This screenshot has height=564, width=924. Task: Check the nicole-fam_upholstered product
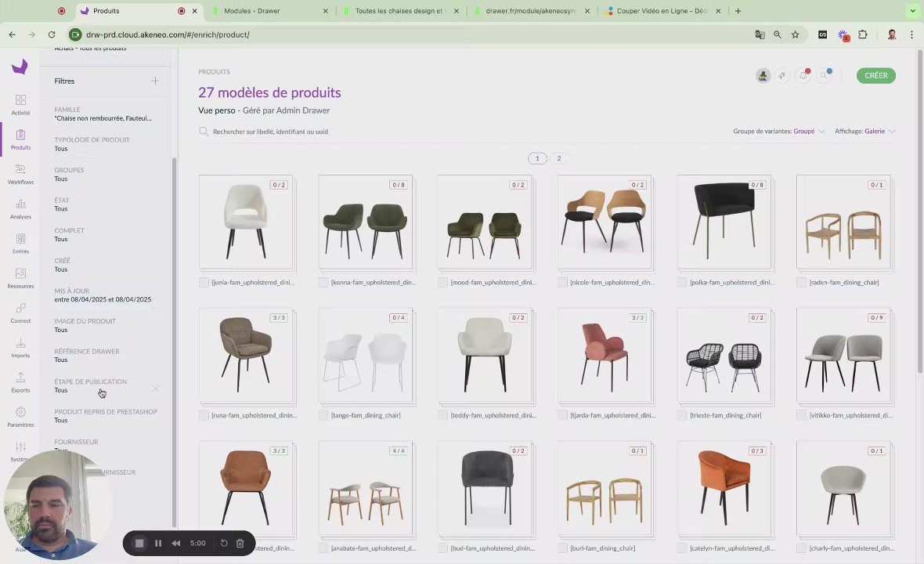562,283
